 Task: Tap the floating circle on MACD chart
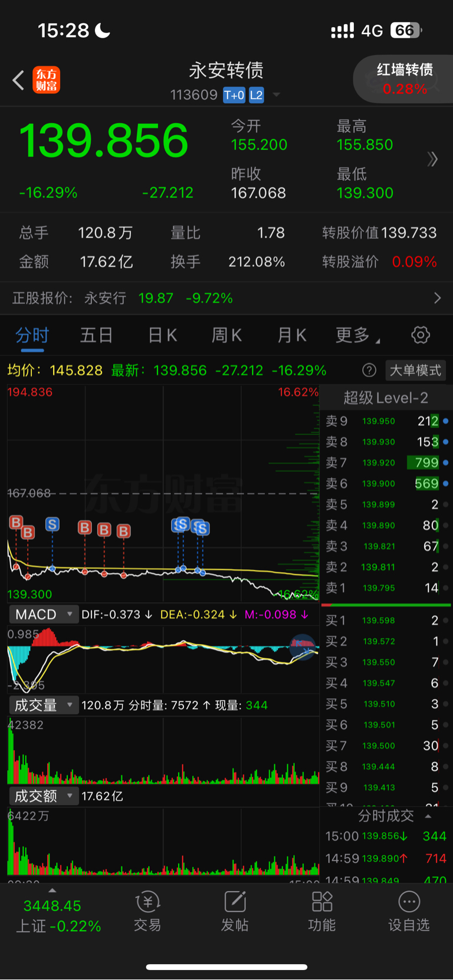[x=303, y=646]
